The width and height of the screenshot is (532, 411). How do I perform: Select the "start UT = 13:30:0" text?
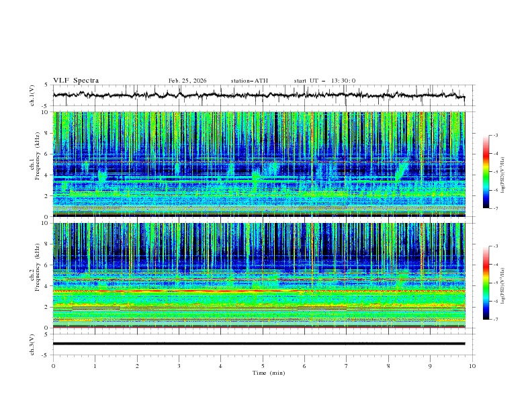[324, 81]
